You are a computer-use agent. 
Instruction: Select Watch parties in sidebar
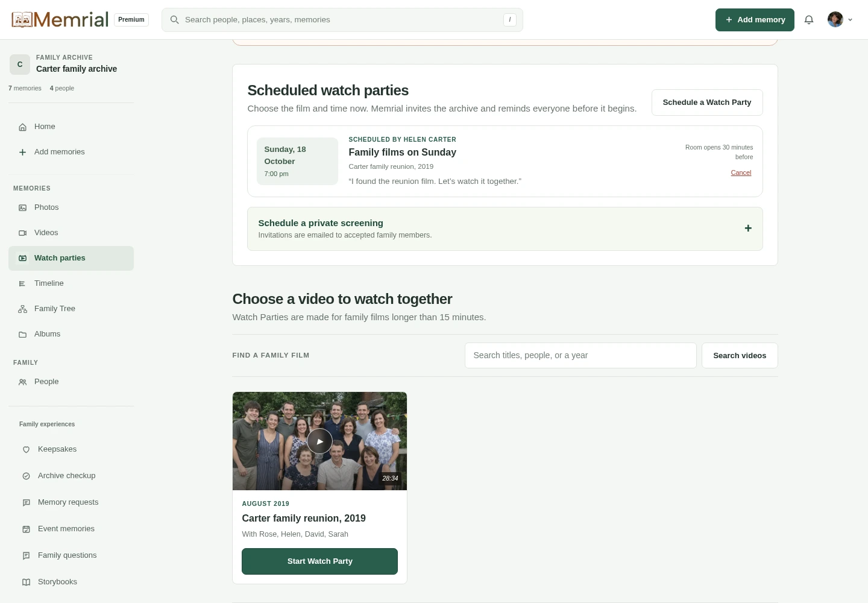[71, 258]
